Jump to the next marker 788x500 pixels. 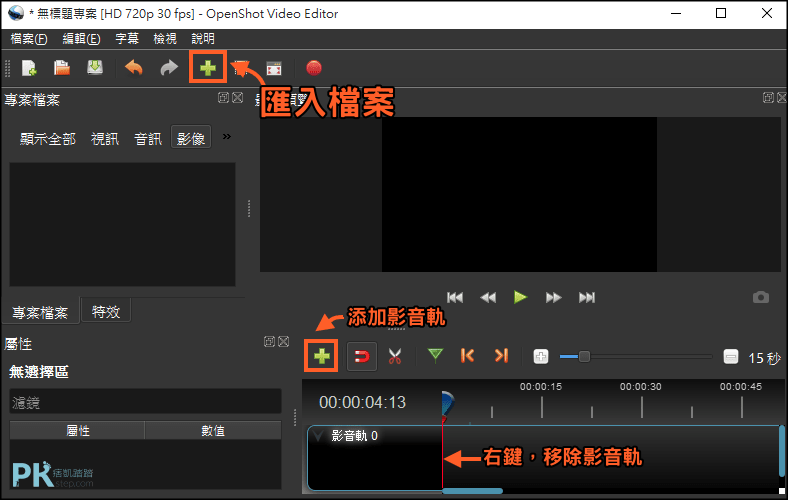click(501, 356)
